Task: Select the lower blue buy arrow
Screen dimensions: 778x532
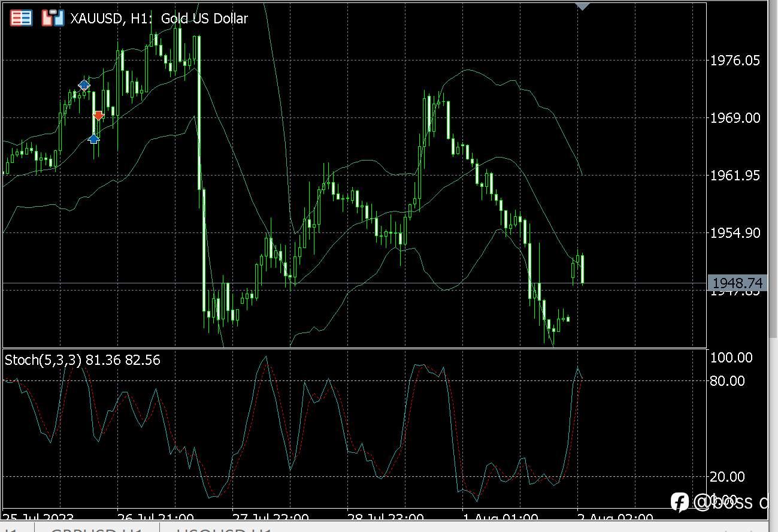Action: click(x=94, y=139)
